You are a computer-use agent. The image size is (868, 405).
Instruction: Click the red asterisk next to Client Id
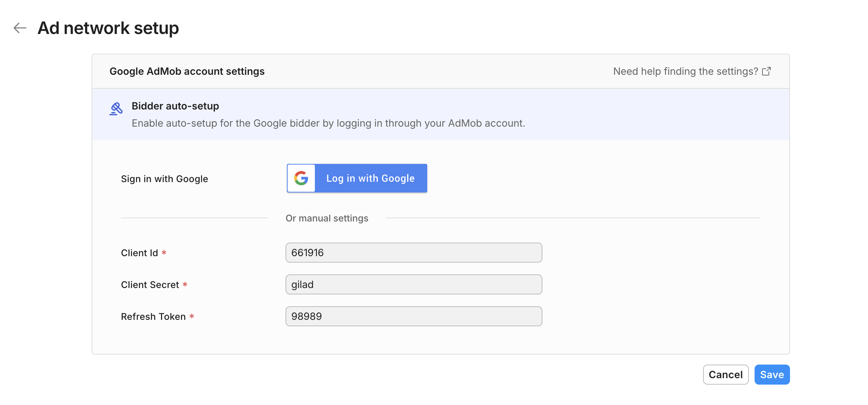(x=164, y=253)
